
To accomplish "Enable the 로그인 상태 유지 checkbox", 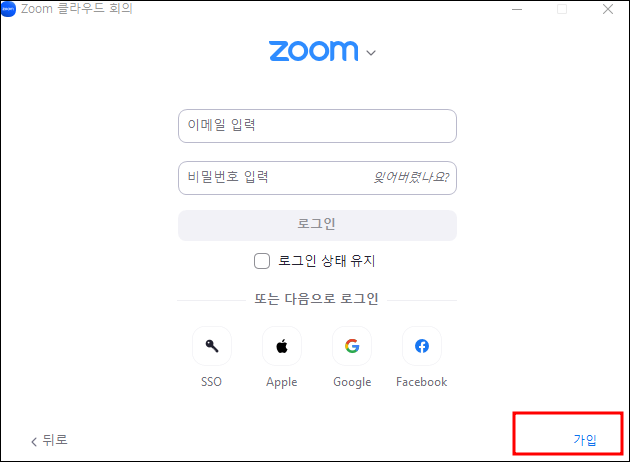I will 262,261.
